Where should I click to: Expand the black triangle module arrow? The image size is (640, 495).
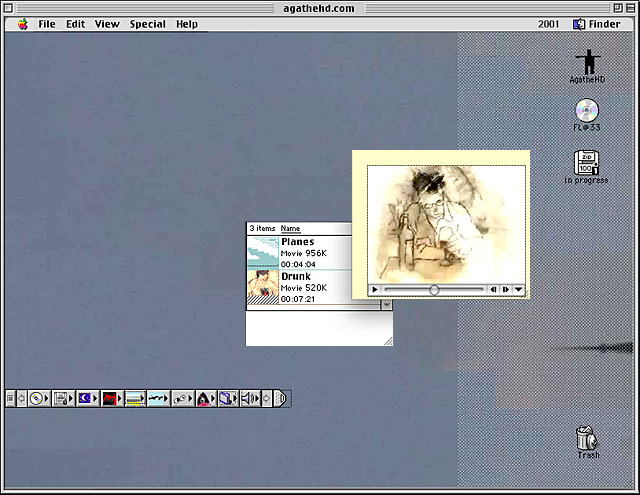[x=213, y=398]
